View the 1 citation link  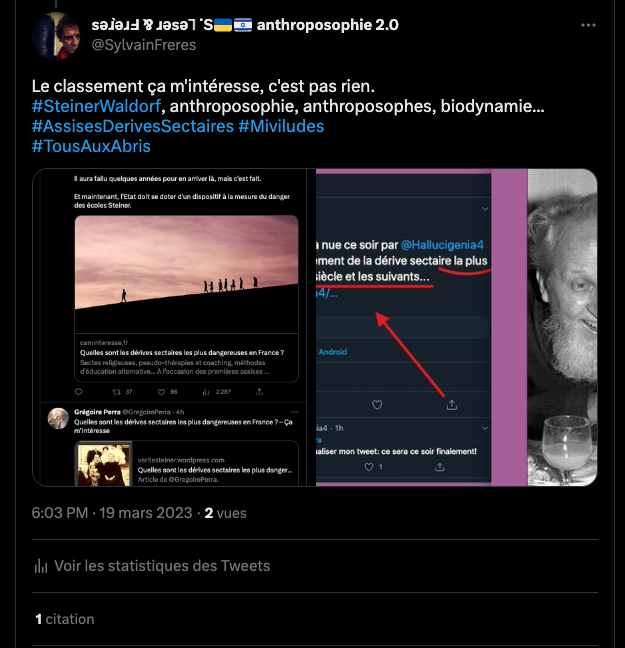[64, 619]
